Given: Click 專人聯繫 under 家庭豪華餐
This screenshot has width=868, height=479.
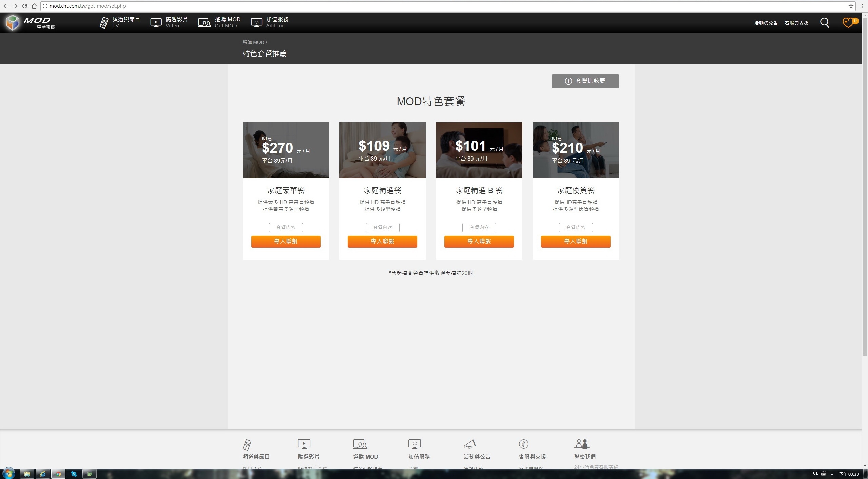Looking at the screenshot, I should click(286, 241).
